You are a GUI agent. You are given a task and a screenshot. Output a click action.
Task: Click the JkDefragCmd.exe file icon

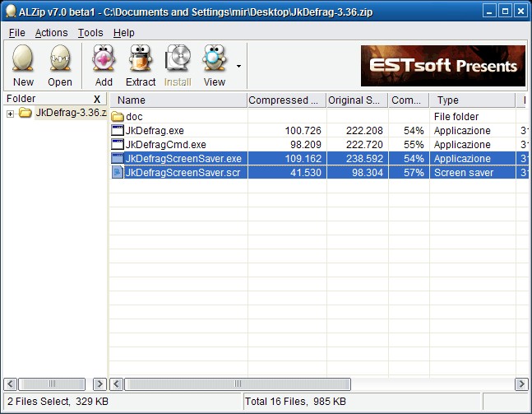118,144
